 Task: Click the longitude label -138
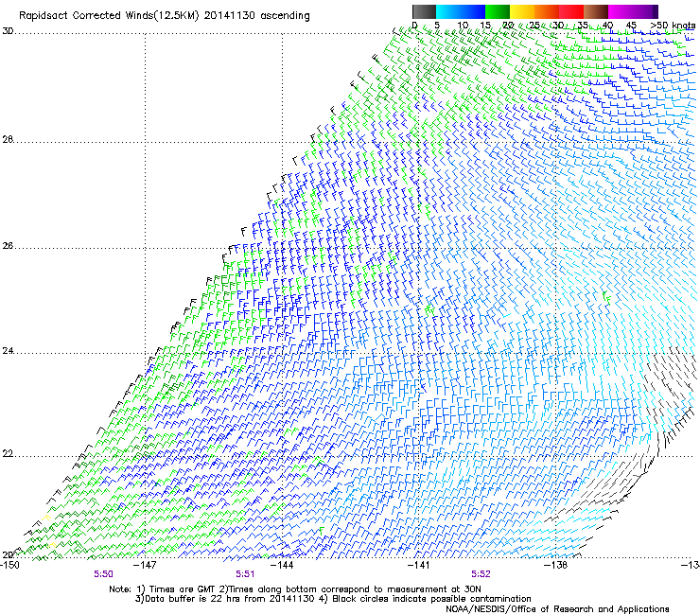556,565
